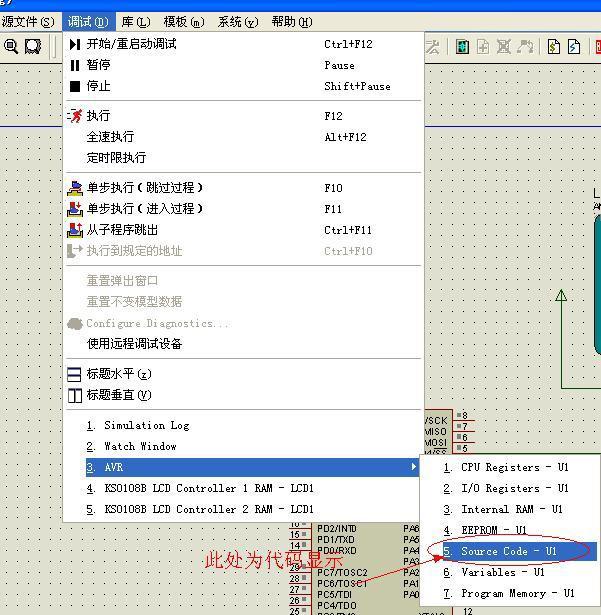
Task: Click the 停止 stop square icon
Action: click(75, 86)
